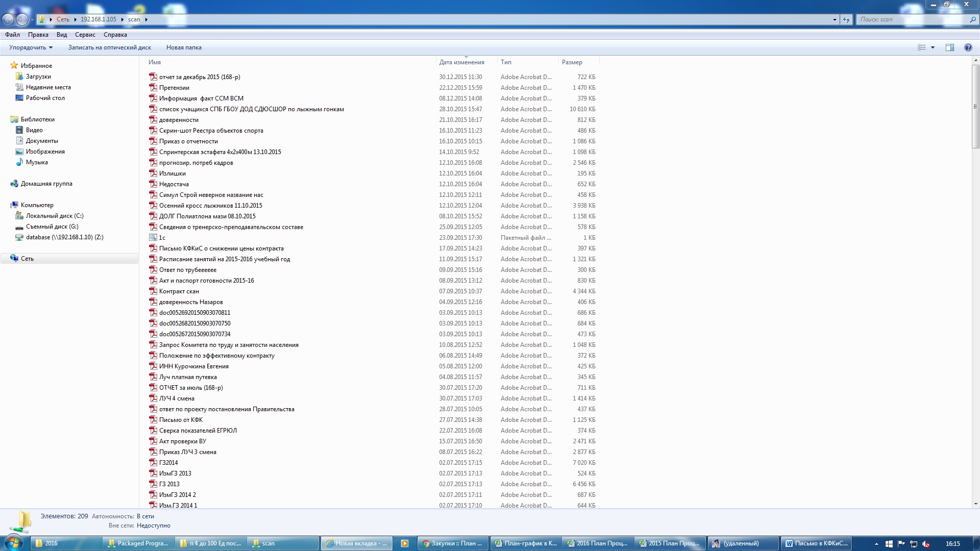Open the Вид menu
The width and height of the screenshot is (980, 551).
[x=62, y=35]
